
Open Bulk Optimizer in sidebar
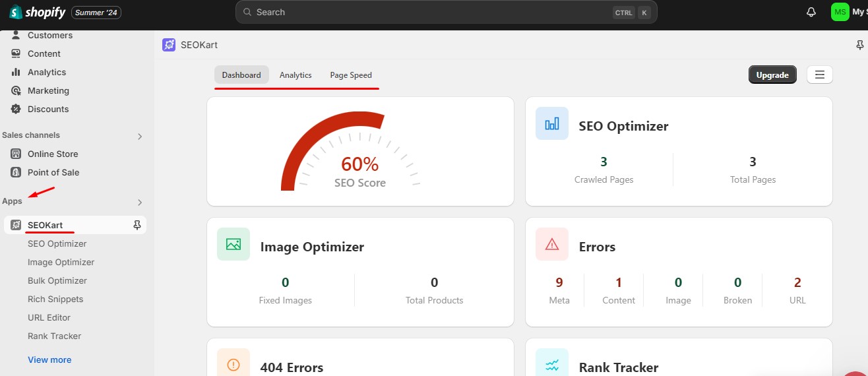[57, 280]
